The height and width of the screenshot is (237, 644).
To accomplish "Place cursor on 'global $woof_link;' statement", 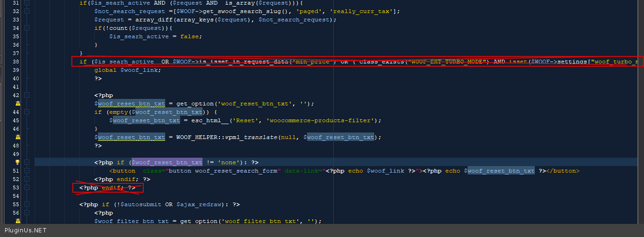I will [x=127, y=70].
